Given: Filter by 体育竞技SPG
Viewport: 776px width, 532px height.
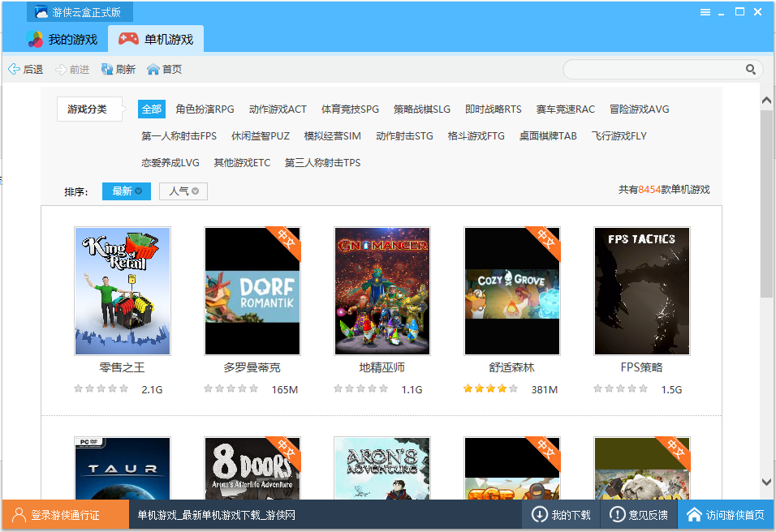Looking at the screenshot, I should coord(350,109).
